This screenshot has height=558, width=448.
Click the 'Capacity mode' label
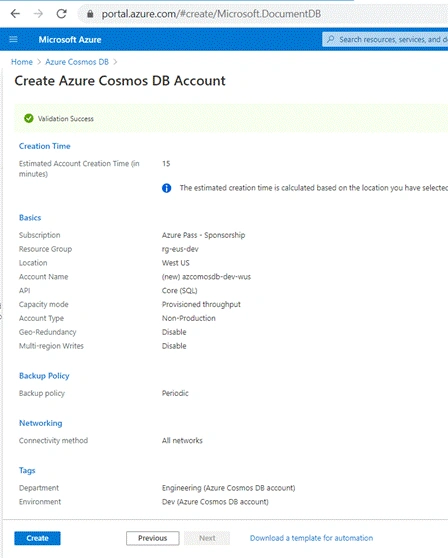point(43,305)
